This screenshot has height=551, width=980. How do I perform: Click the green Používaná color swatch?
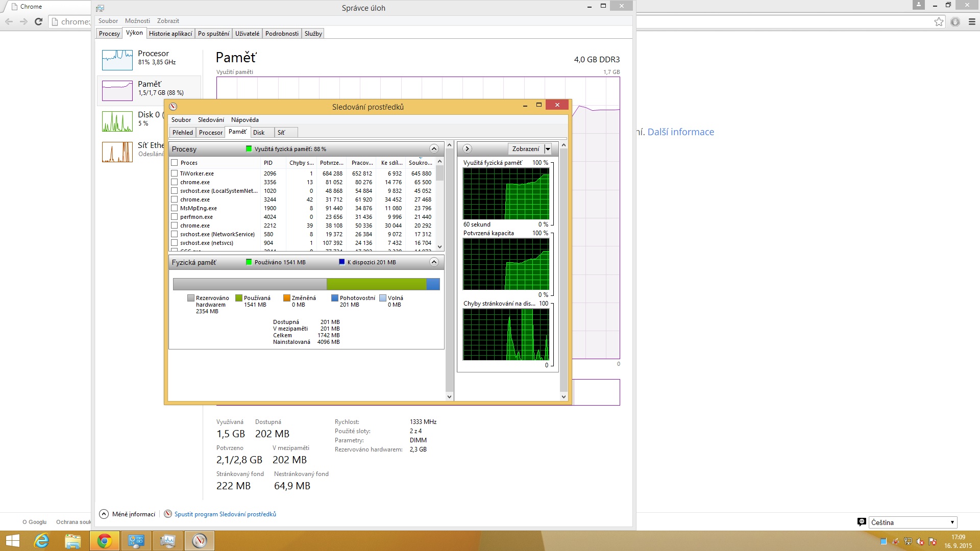239,298
